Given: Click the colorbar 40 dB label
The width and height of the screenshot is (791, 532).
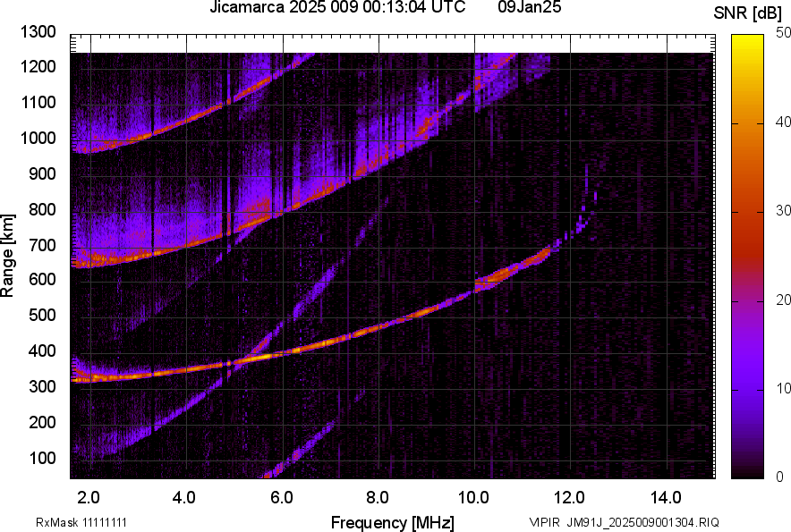Looking at the screenshot, I should 784,122.
